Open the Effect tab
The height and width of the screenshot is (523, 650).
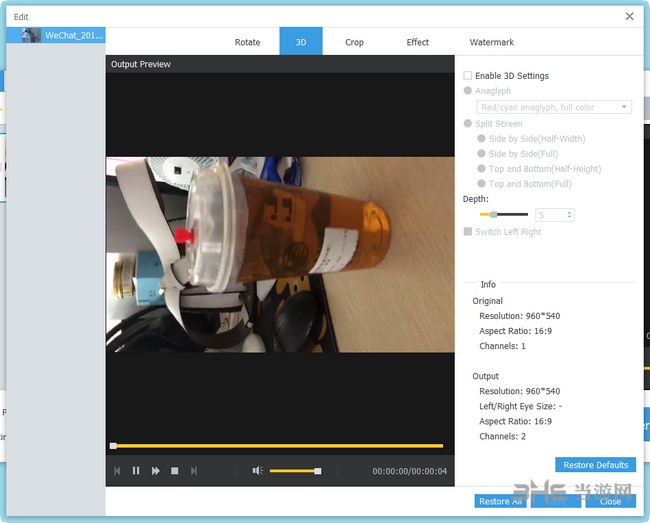(417, 42)
